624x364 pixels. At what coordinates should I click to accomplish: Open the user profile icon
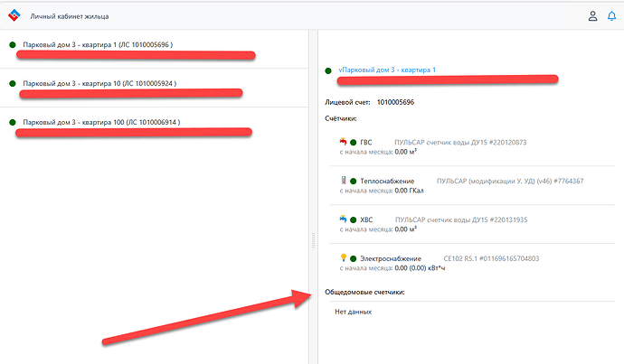pos(592,15)
